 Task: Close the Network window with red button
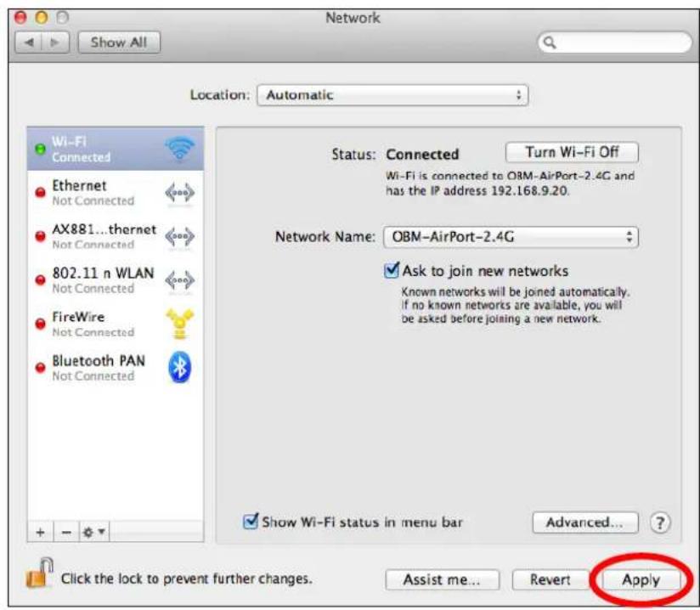coord(20,18)
